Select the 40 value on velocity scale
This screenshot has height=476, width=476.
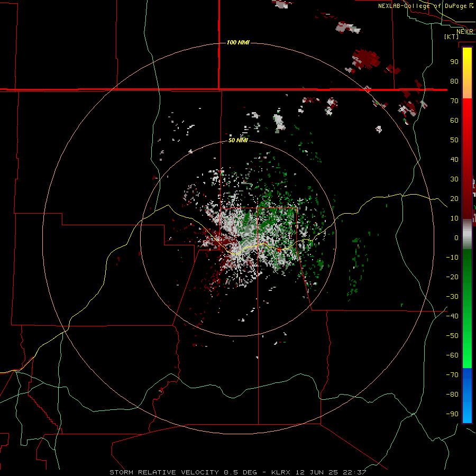tap(454, 160)
